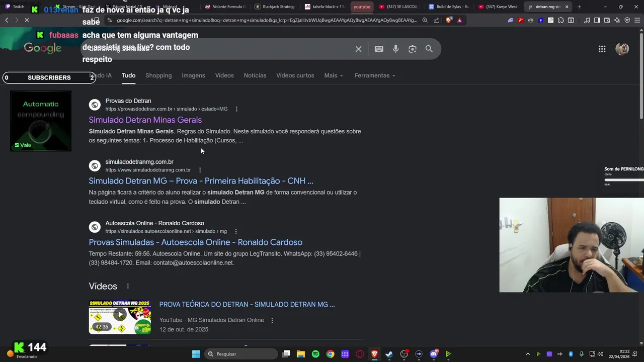The width and height of the screenshot is (644, 362).
Task: Open zoom control in address bar
Action: tap(425, 20)
